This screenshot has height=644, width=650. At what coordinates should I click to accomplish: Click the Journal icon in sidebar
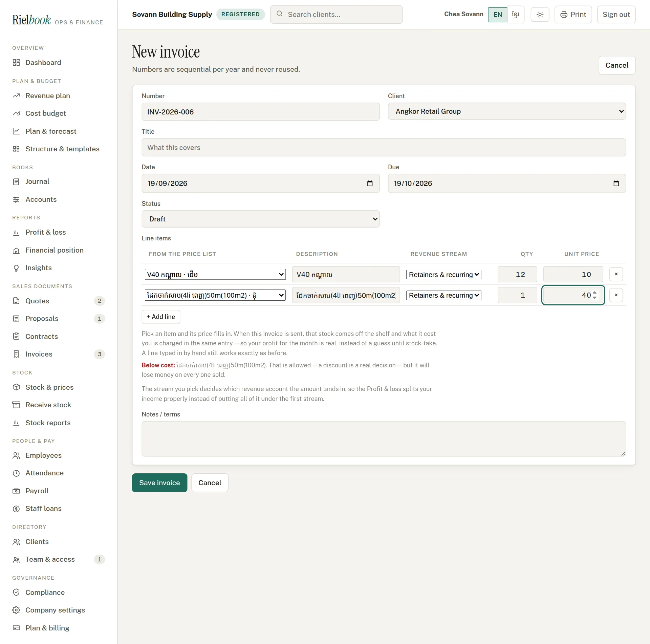pyautogui.click(x=16, y=182)
